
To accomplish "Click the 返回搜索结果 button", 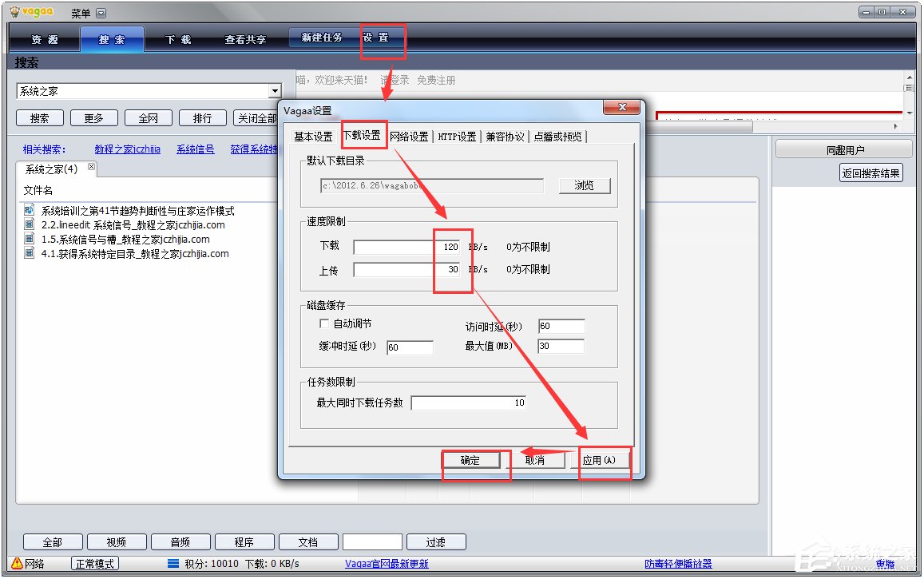I will coord(870,173).
